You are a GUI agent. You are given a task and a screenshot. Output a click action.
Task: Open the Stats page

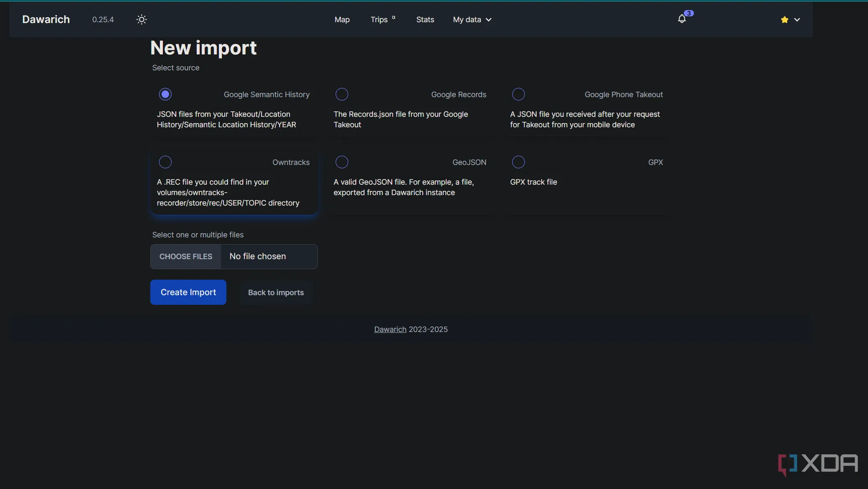pos(425,20)
